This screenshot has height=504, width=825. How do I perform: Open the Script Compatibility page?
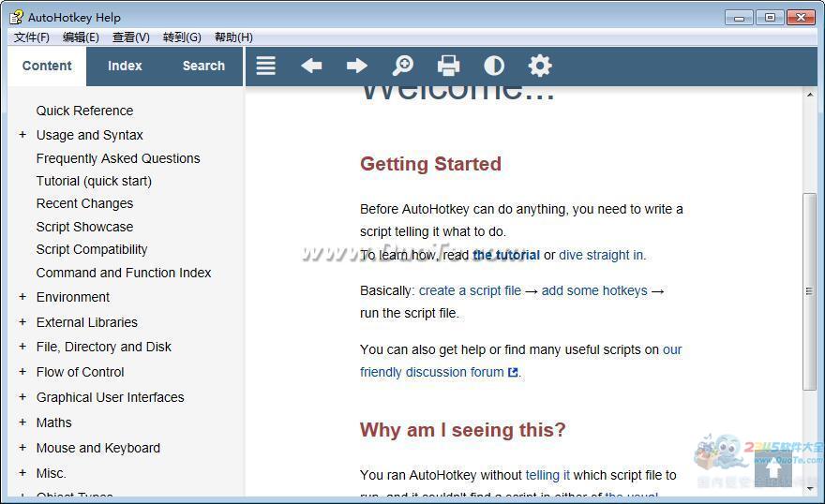(92, 249)
